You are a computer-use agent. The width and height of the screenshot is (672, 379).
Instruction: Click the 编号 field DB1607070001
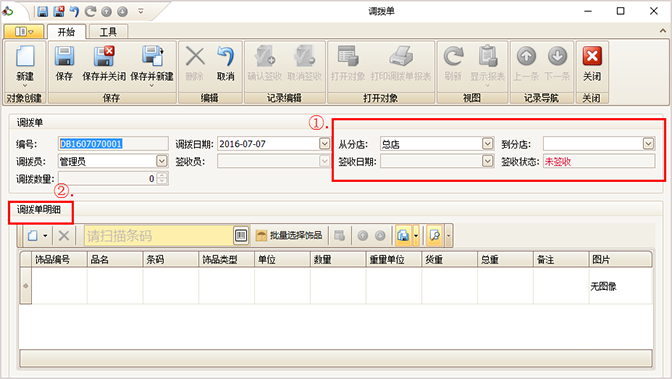pyautogui.click(x=113, y=144)
